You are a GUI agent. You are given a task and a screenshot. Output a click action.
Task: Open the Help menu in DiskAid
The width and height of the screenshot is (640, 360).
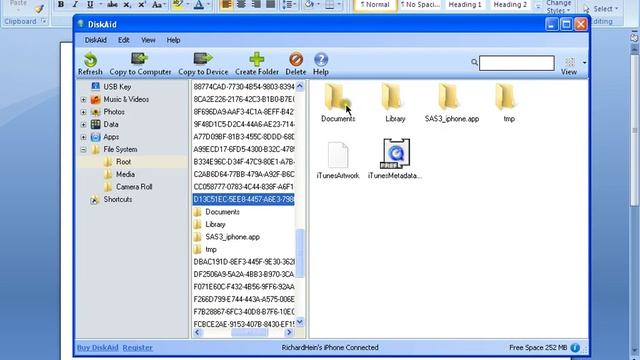tap(173, 40)
